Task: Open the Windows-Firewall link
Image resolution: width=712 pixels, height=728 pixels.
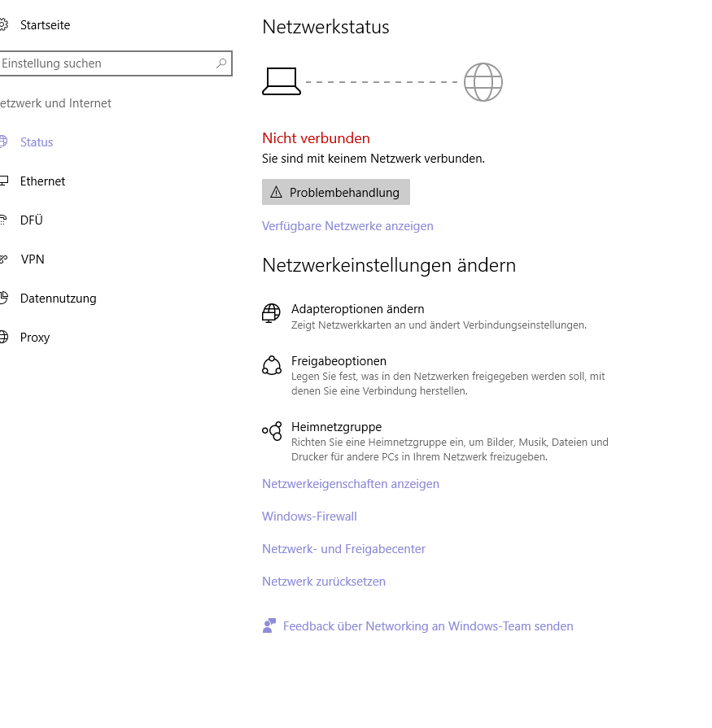Action: (309, 517)
